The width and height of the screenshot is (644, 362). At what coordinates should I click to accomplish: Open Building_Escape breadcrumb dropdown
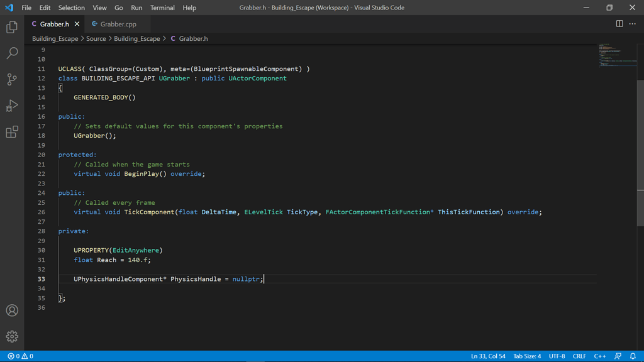point(55,38)
